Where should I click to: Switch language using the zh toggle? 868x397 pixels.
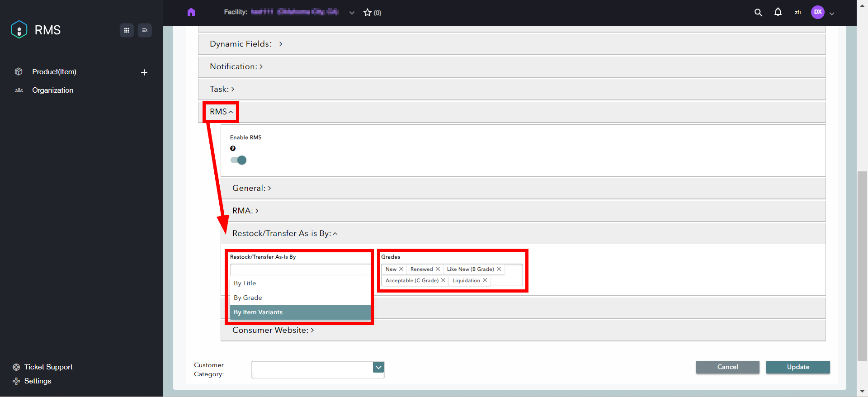coord(797,12)
